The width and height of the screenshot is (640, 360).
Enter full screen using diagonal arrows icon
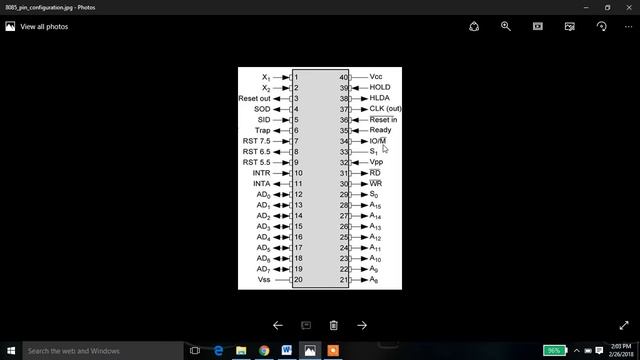(624, 325)
